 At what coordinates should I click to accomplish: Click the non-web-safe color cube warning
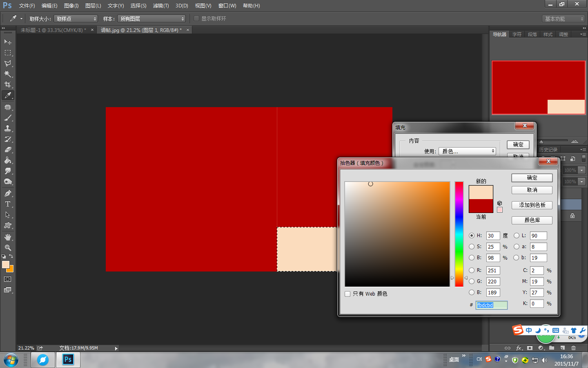499,203
